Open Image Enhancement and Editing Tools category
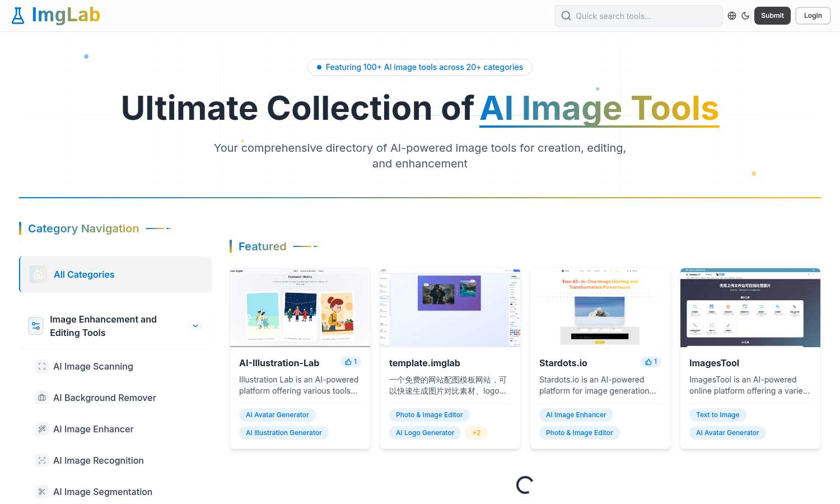The image size is (840, 504). [116, 326]
